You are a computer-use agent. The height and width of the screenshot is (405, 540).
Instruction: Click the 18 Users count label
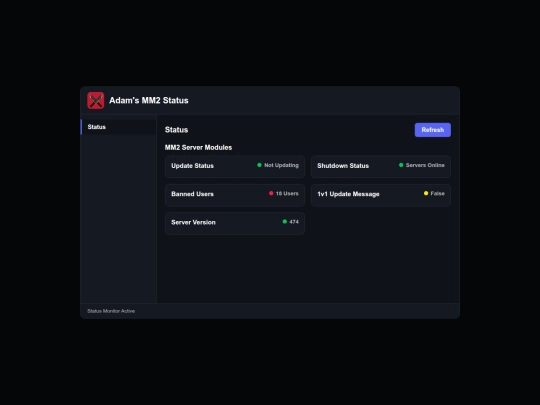287,194
